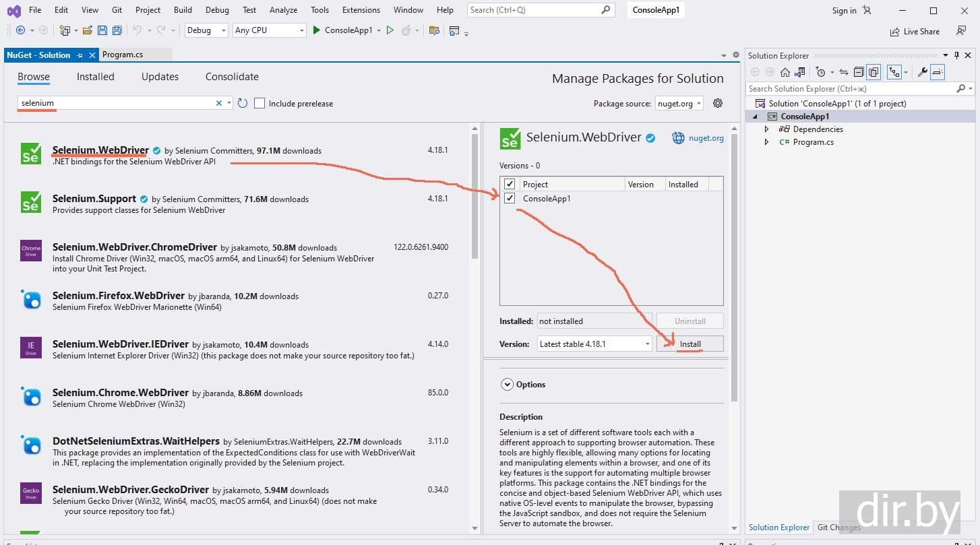Start ConsoleApp1 with green play icon
Image resolution: width=980 pixels, height=545 pixels.
[317, 30]
